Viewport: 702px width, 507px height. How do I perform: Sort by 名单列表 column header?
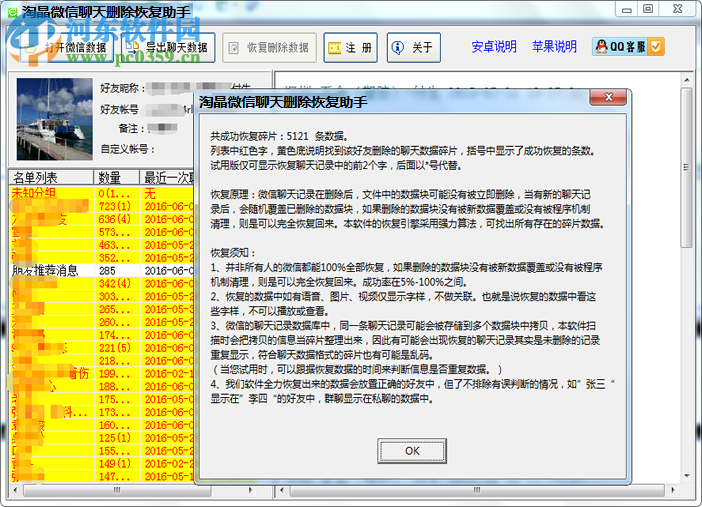click(x=51, y=178)
